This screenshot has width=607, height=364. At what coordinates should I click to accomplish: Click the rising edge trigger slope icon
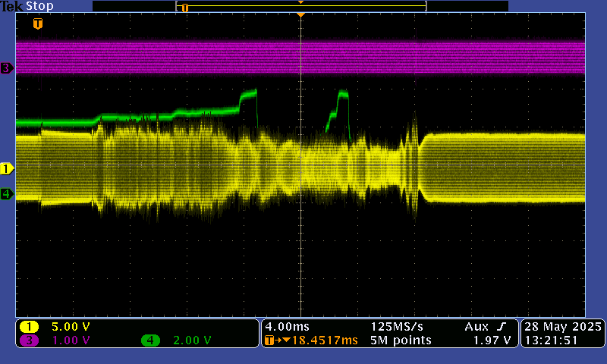click(x=502, y=326)
